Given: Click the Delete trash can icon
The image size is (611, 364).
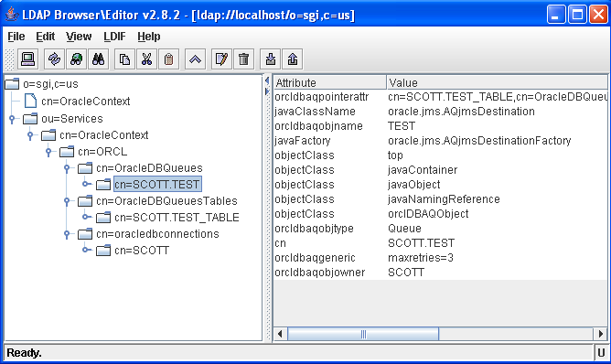Looking at the screenshot, I should (244, 59).
